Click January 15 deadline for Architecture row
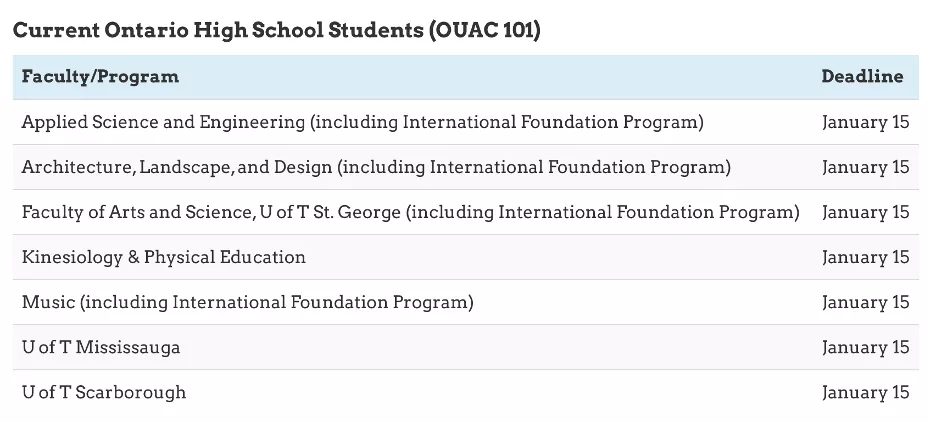The width and height of the screenshot is (936, 422). pyautogui.click(x=865, y=168)
